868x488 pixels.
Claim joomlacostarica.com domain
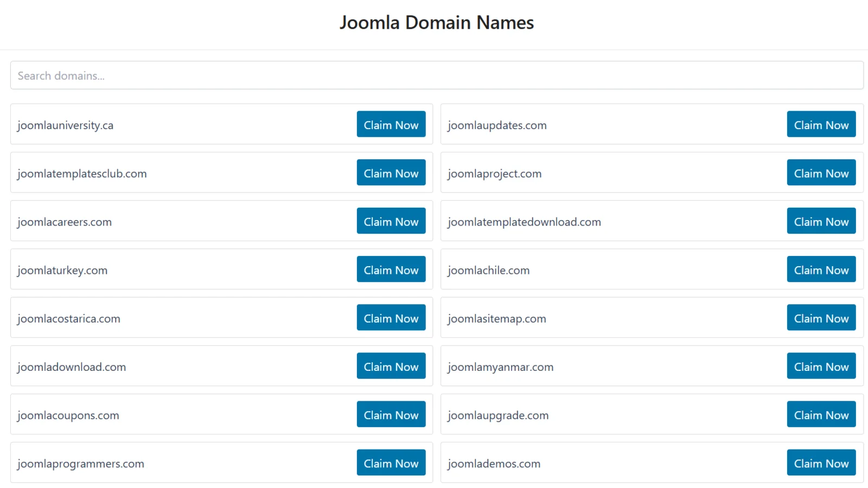[x=391, y=317]
